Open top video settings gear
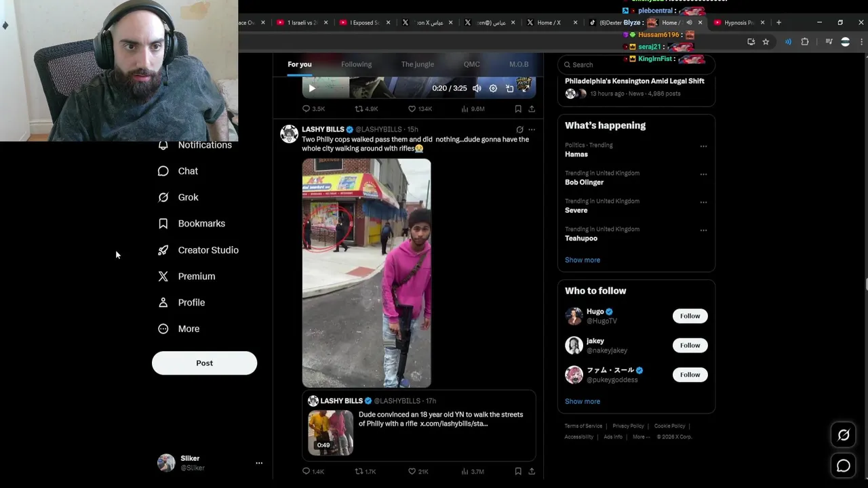Screen dimensions: 868x488 493,88
